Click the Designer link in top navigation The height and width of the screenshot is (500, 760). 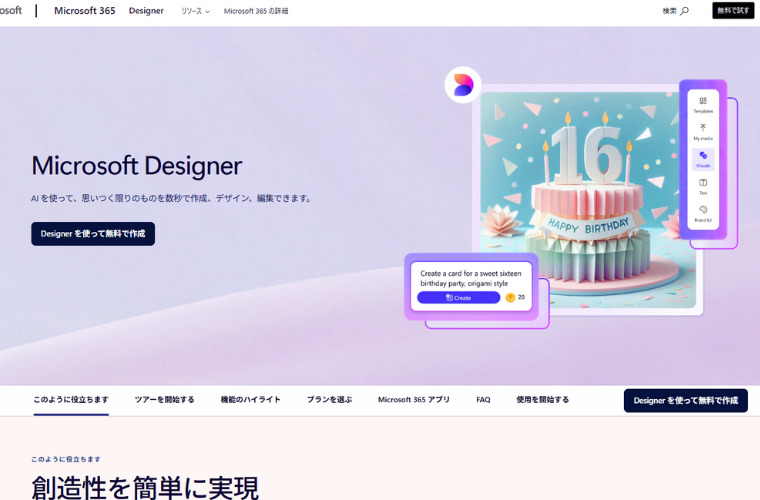pos(146,11)
